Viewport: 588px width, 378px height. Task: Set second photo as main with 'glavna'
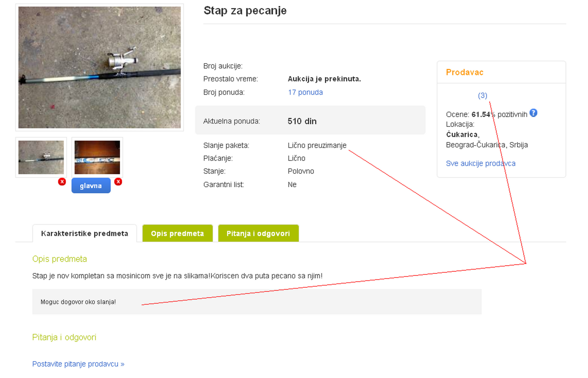(91, 186)
